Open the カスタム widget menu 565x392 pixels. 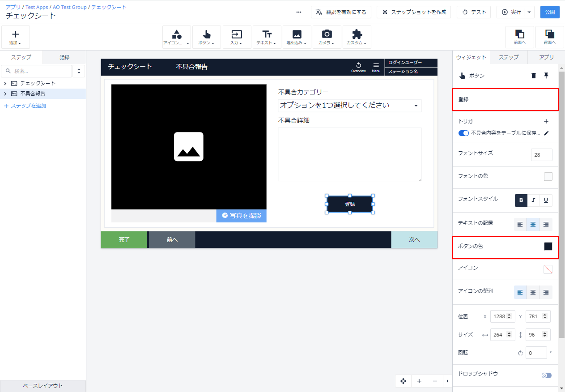pos(357,37)
